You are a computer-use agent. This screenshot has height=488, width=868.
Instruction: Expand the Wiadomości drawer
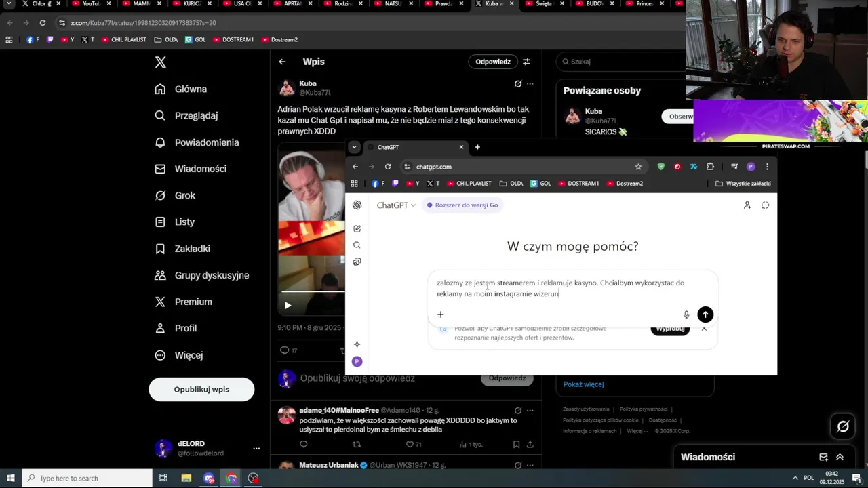click(x=840, y=457)
